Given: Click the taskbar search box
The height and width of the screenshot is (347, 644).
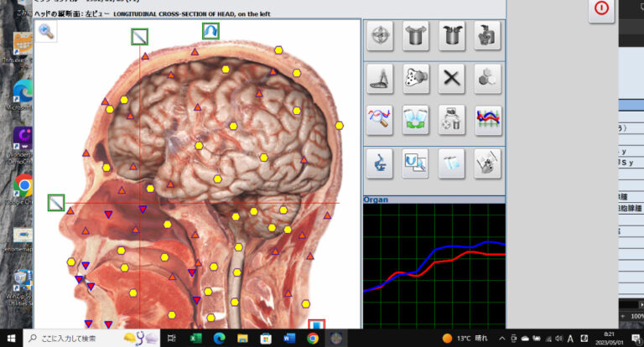Looking at the screenshot, I should (91, 339).
